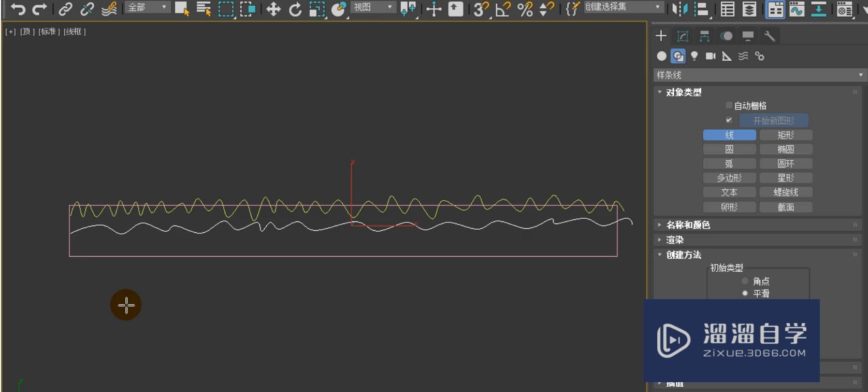Activate the Select and Link tool
The width and height of the screenshot is (868, 392).
point(65,9)
